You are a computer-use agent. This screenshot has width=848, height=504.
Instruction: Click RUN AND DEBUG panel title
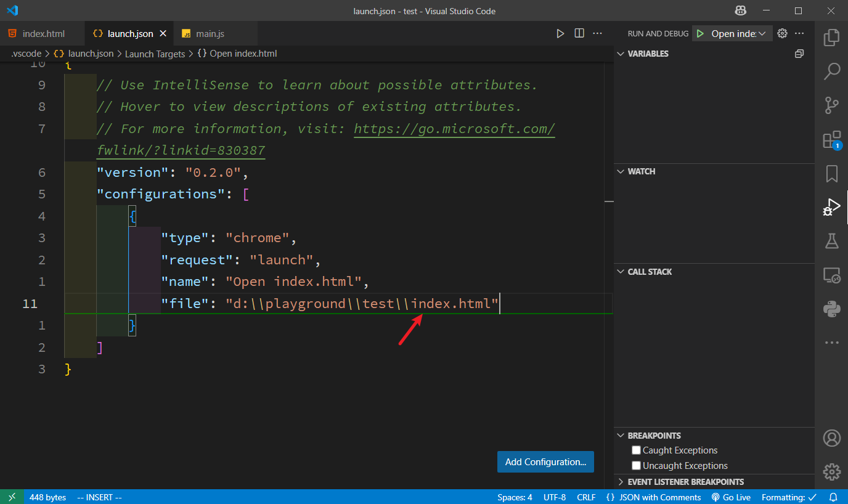coord(658,34)
